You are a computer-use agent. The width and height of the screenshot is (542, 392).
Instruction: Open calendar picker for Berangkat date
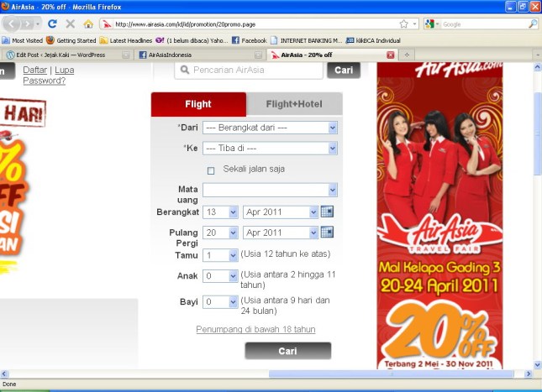[x=328, y=212]
